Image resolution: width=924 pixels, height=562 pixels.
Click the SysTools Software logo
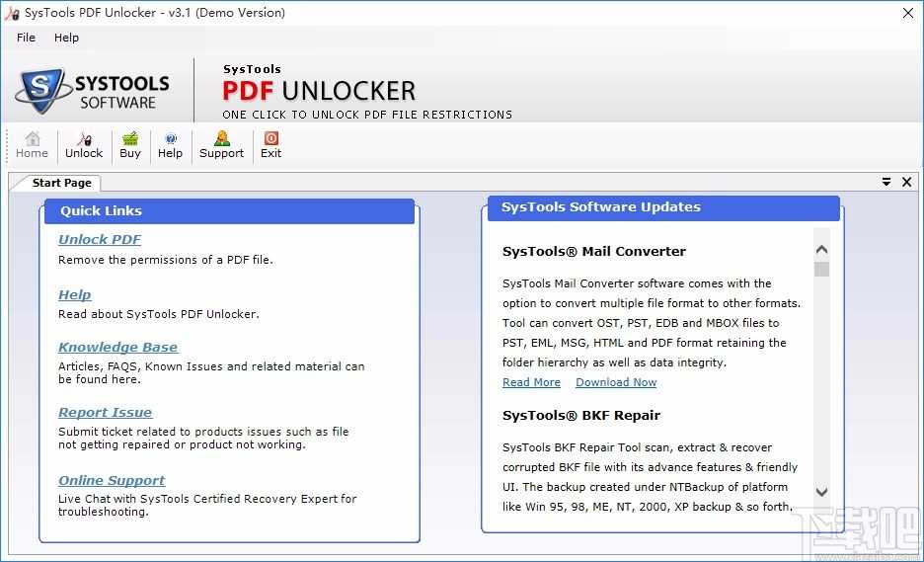[x=93, y=92]
